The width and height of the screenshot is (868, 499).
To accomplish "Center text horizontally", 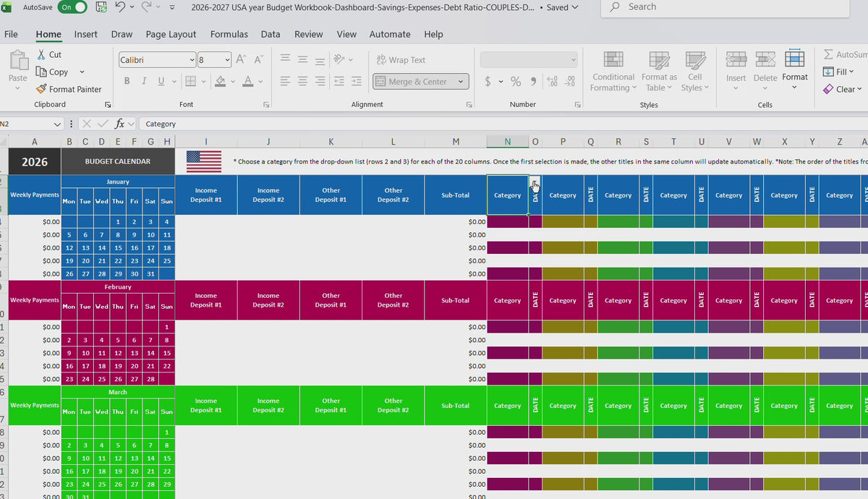I will pos(303,81).
